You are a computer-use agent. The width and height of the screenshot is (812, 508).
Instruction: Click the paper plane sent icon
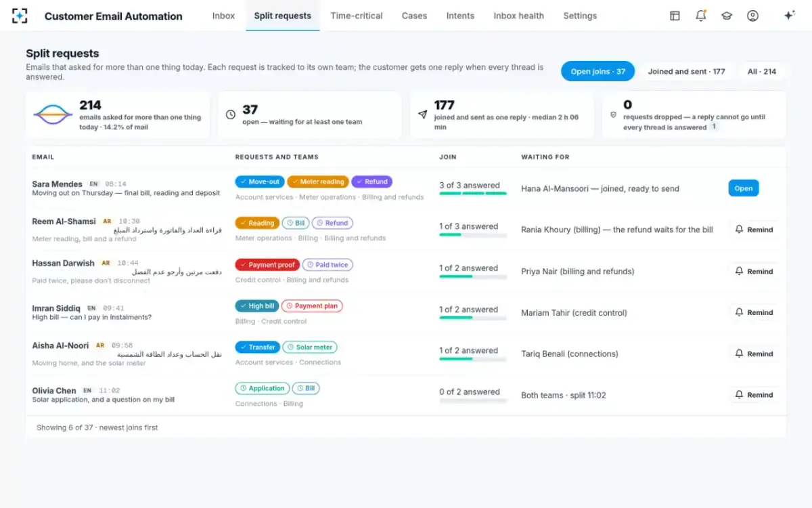tap(423, 115)
